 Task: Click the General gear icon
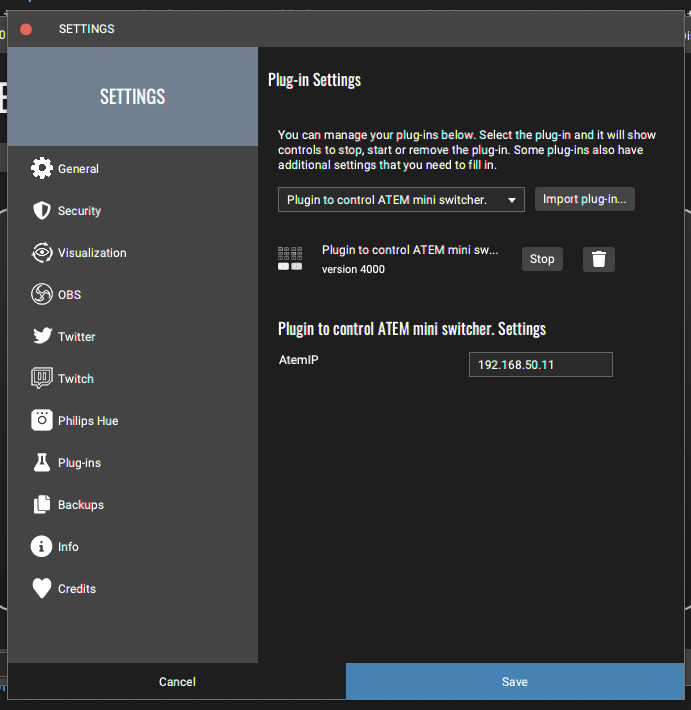pyautogui.click(x=42, y=168)
